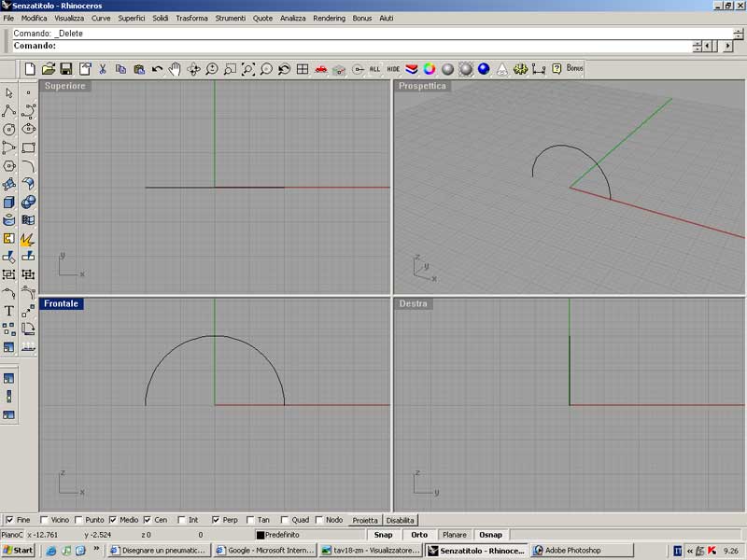Screen dimensions: 747x560
Task: Toggle Orto mode in status bar
Action: pyautogui.click(x=419, y=535)
